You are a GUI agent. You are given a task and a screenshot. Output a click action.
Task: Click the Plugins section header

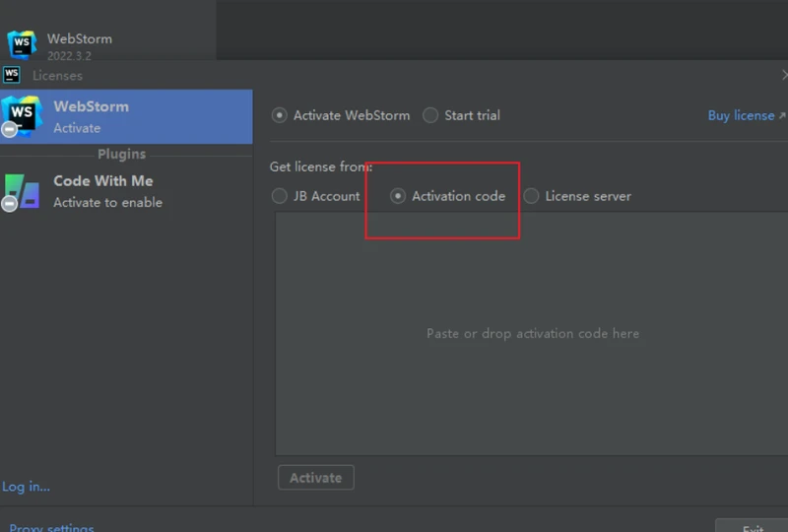click(121, 154)
